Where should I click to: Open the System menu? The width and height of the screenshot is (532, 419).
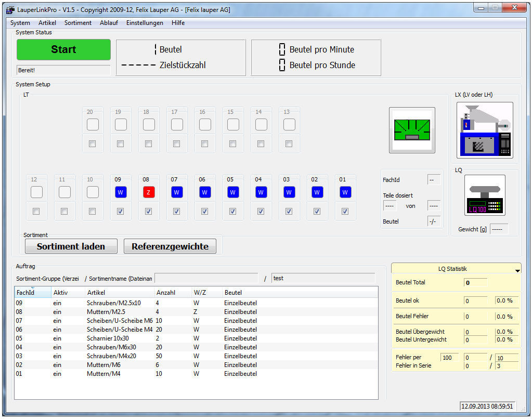click(20, 23)
